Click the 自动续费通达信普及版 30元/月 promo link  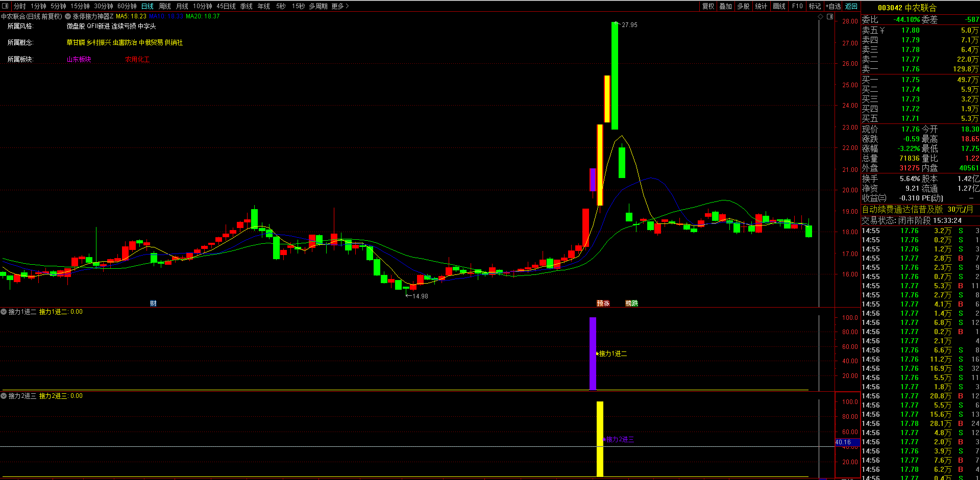917,210
